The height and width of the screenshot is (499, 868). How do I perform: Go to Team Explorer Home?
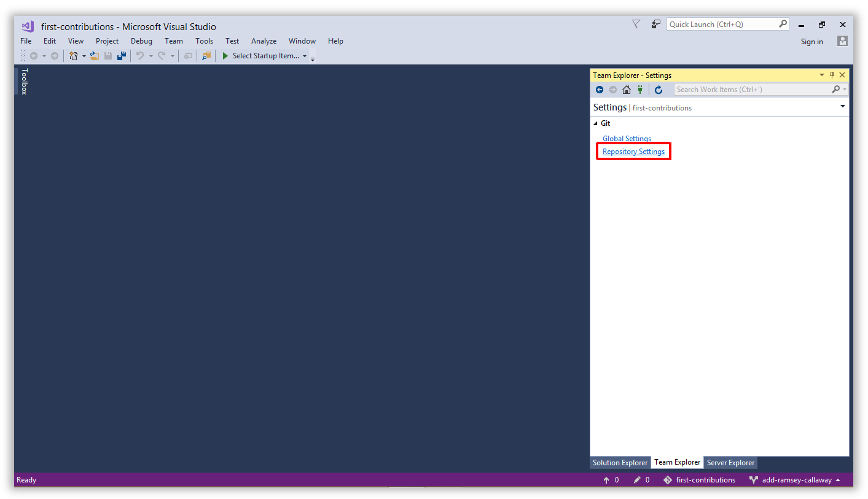click(627, 90)
